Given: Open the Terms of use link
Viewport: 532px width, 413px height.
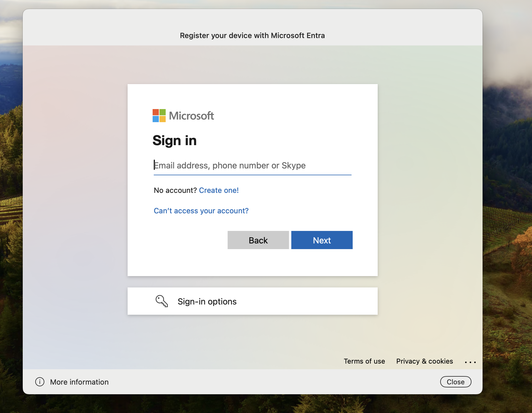Looking at the screenshot, I should coord(364,361).
